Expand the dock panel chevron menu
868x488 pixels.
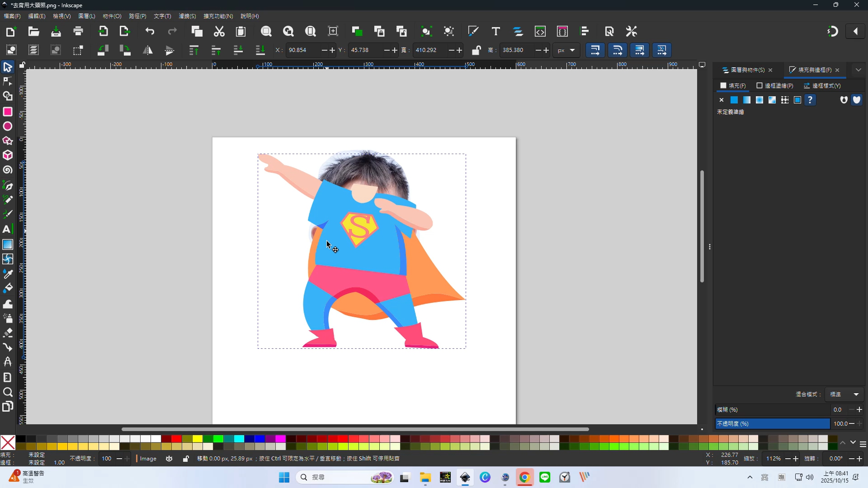[858, 70]
